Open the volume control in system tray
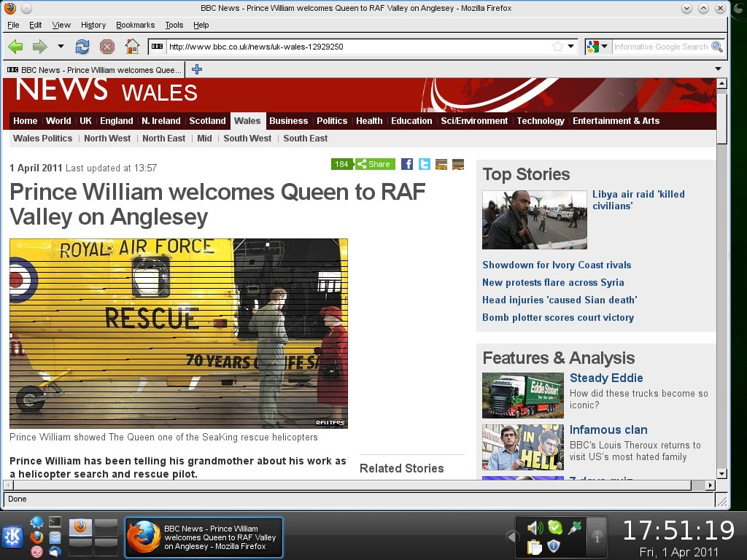 [534, 528]
